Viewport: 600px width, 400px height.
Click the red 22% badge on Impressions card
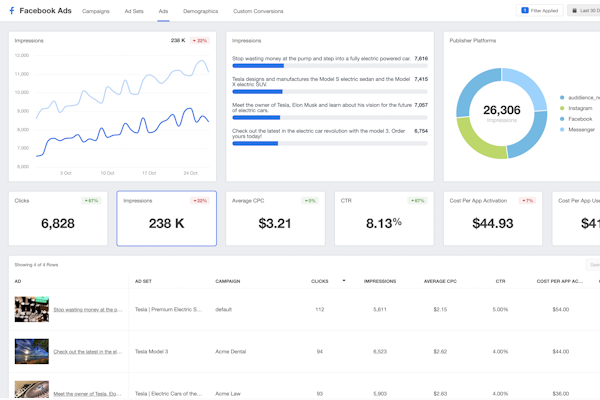[200, 201]
